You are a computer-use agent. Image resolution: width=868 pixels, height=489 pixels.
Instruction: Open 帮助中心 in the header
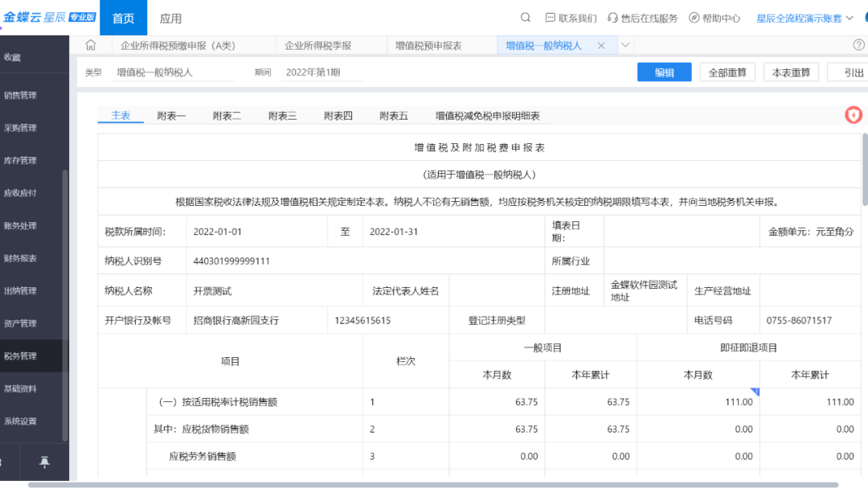pos(714,18)
